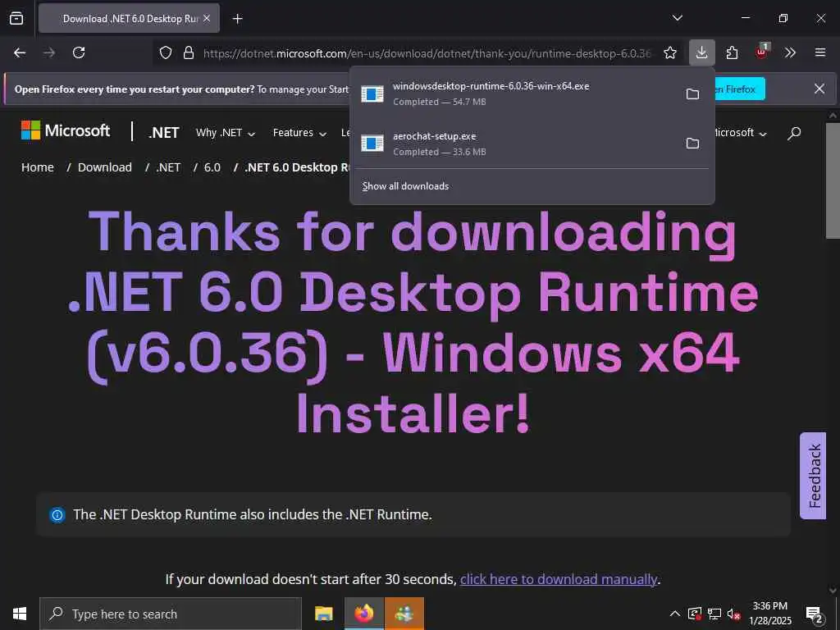This screenshot has height=630, width=840.
Task: Open the list all tabs chevron
Action: coord(677,18)
